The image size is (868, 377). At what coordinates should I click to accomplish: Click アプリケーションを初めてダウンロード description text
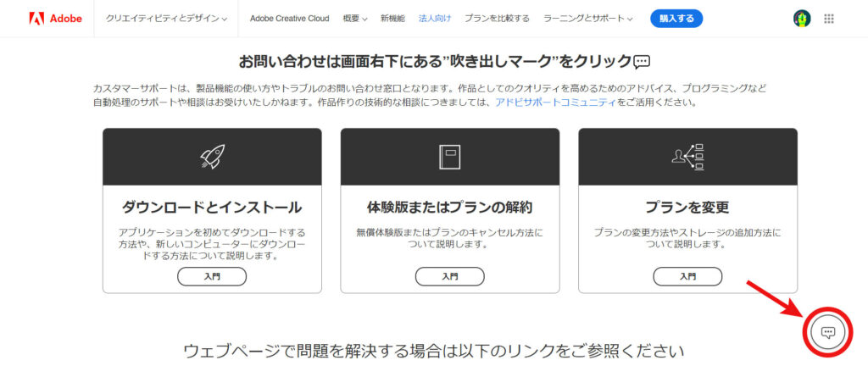[x=212, y=244]
